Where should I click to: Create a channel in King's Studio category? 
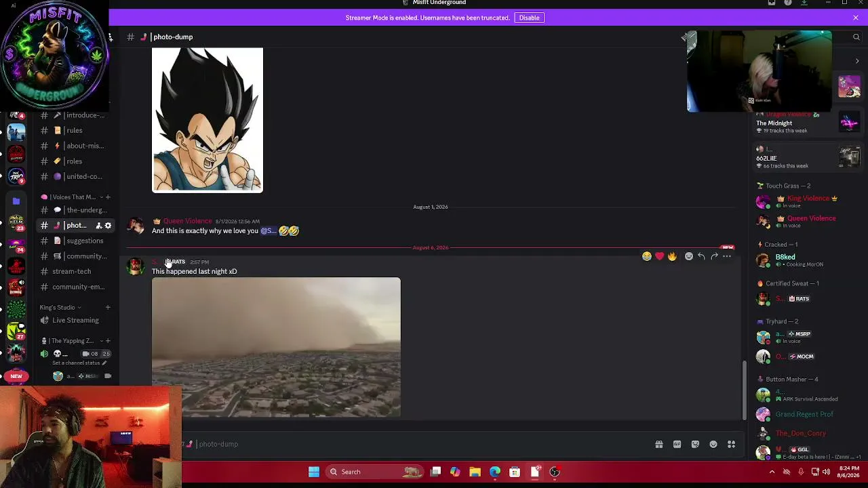click(x=107, y=308)
